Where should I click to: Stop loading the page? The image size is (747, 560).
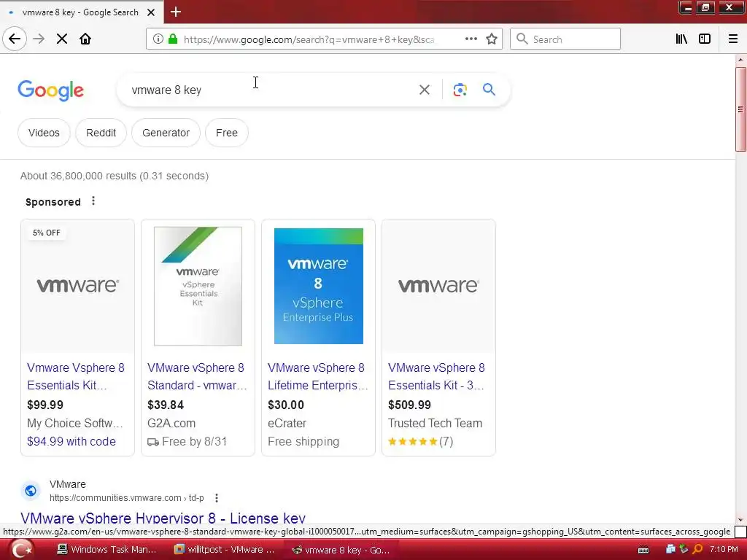(x=62, y=39)
